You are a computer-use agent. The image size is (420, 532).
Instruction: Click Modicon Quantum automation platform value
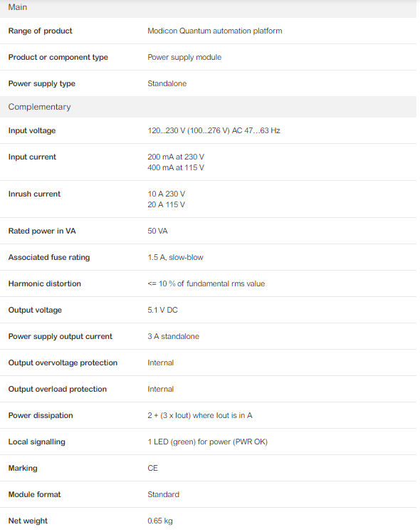click(x=215, y=31)
